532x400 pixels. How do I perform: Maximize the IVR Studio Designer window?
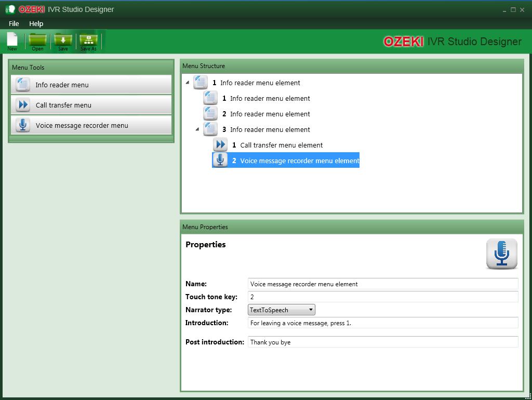click(x=513, y=10)
